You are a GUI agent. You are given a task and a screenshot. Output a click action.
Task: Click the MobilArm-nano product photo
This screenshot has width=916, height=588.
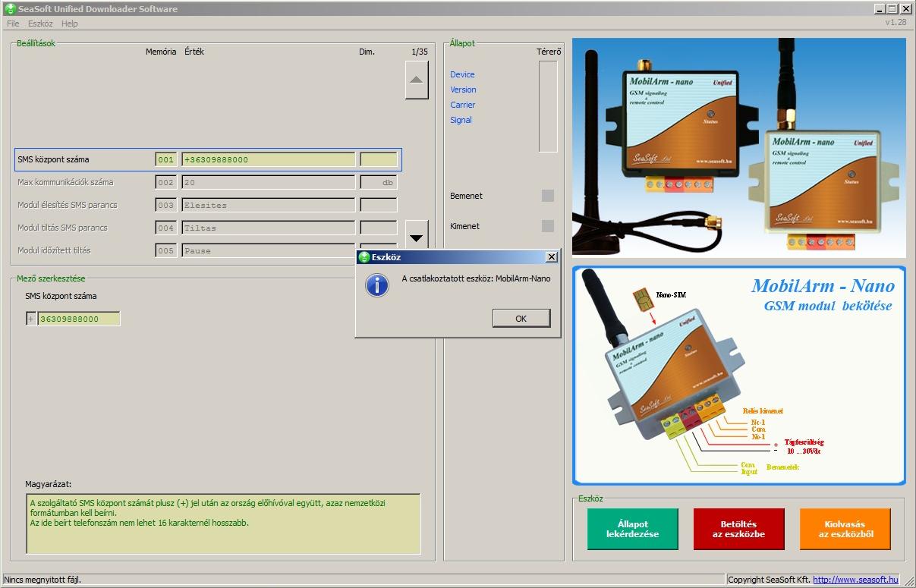click(739, 148)
